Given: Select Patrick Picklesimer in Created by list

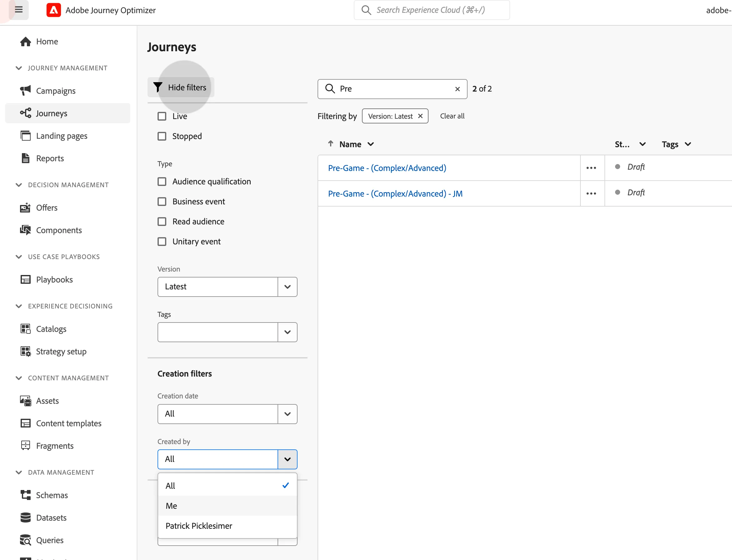Looking at the screenshot, I should tap(227, 526).
